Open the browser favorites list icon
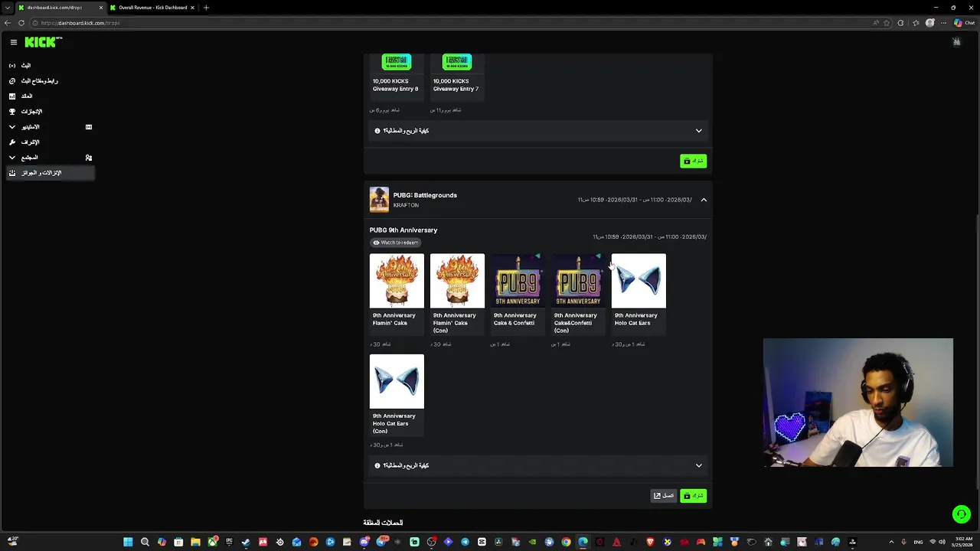 [x=916, y=23]
